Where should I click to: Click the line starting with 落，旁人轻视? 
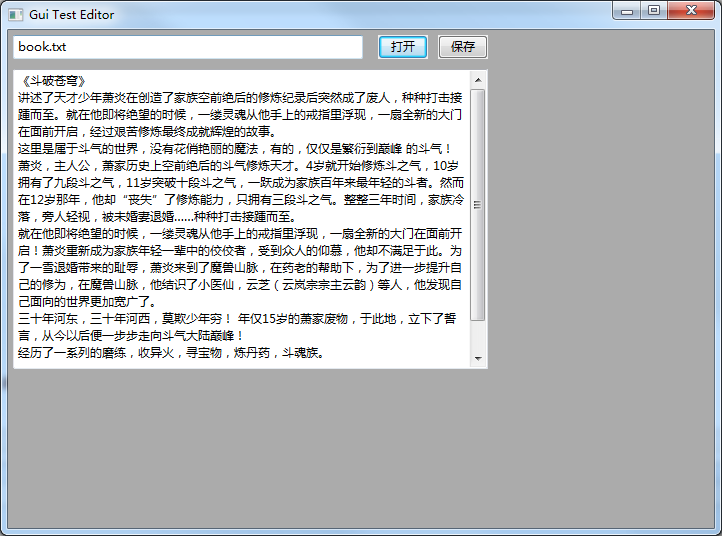(x=158, y=217)
